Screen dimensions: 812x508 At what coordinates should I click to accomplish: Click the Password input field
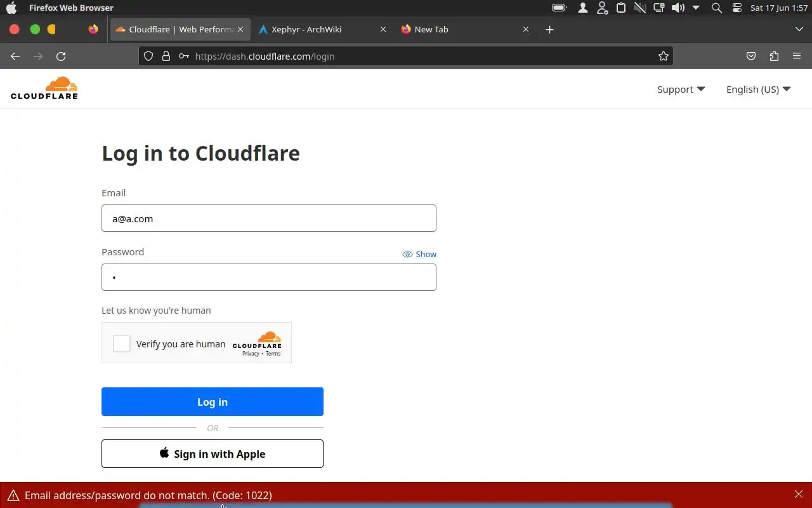pos(269,277)
